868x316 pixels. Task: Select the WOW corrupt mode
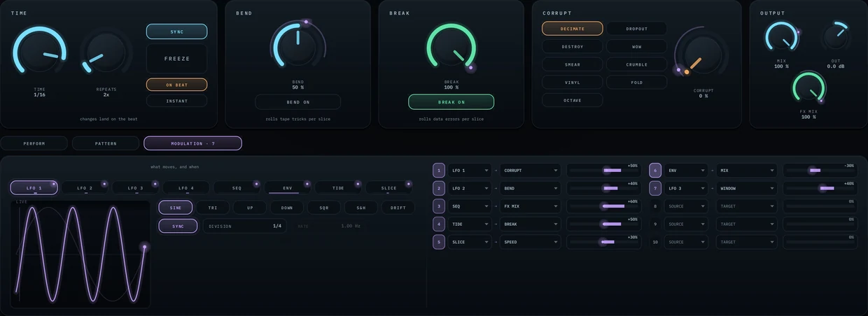(x=636, y=47)
